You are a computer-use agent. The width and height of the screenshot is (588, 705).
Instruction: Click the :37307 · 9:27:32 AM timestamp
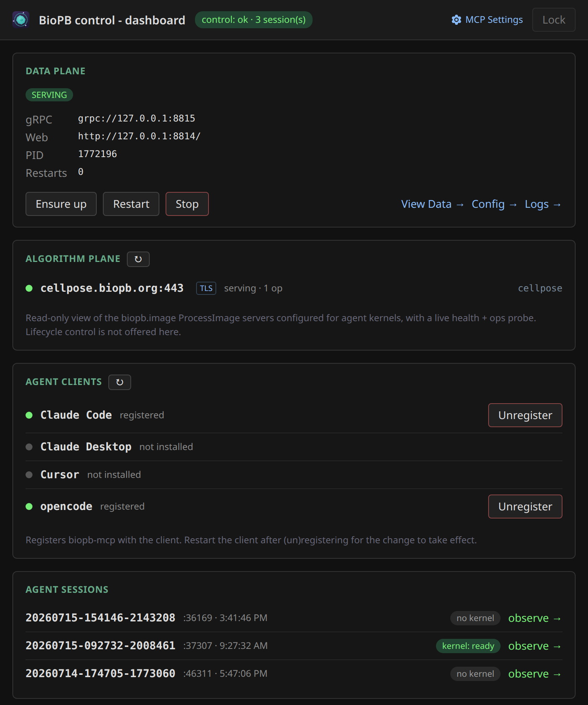click(225, 646)
